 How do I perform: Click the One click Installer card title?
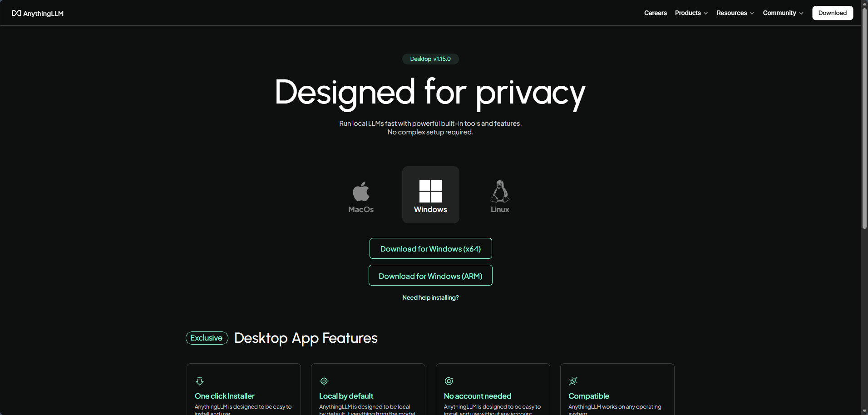click(x=225, y=396)
